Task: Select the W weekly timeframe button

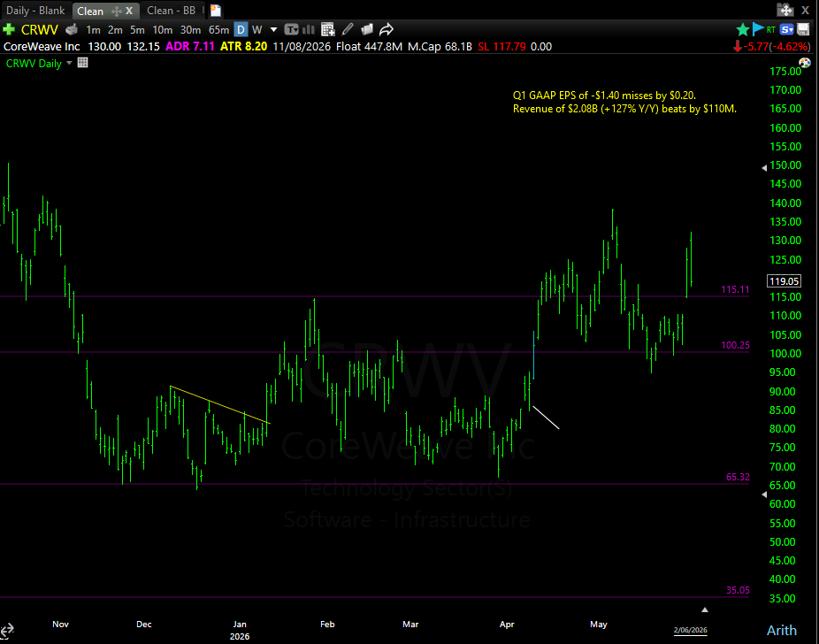Action: click(x=257, y=30)
